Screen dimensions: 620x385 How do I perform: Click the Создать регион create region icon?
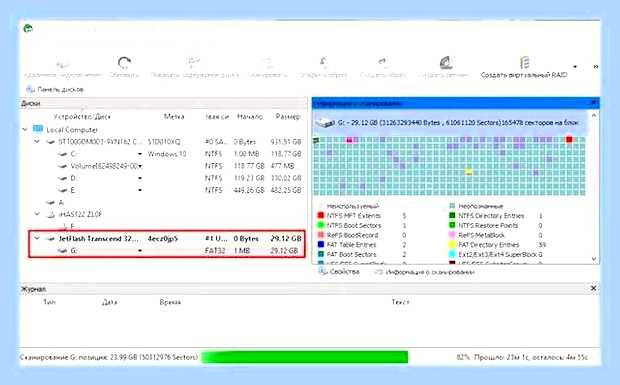coord(446,62)
